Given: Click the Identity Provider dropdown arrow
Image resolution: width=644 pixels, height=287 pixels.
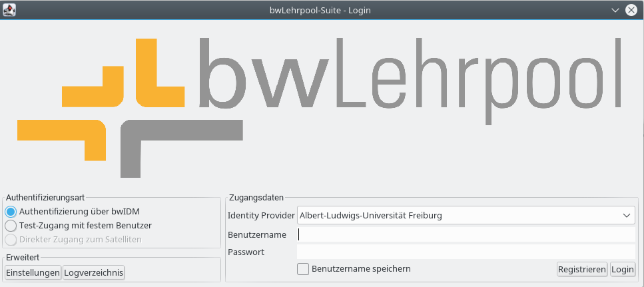Looking at the screenshot, I should pos(626,215).
